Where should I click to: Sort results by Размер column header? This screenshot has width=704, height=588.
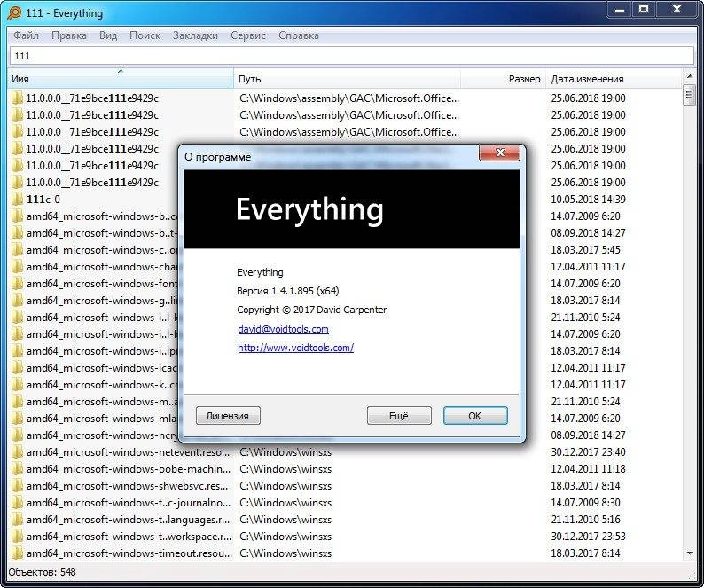coord(504,79)
